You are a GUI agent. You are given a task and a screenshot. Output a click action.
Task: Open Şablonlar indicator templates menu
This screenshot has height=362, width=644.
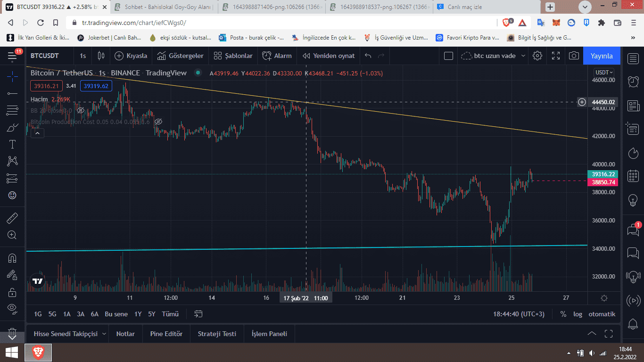click(x=233, y=56)
